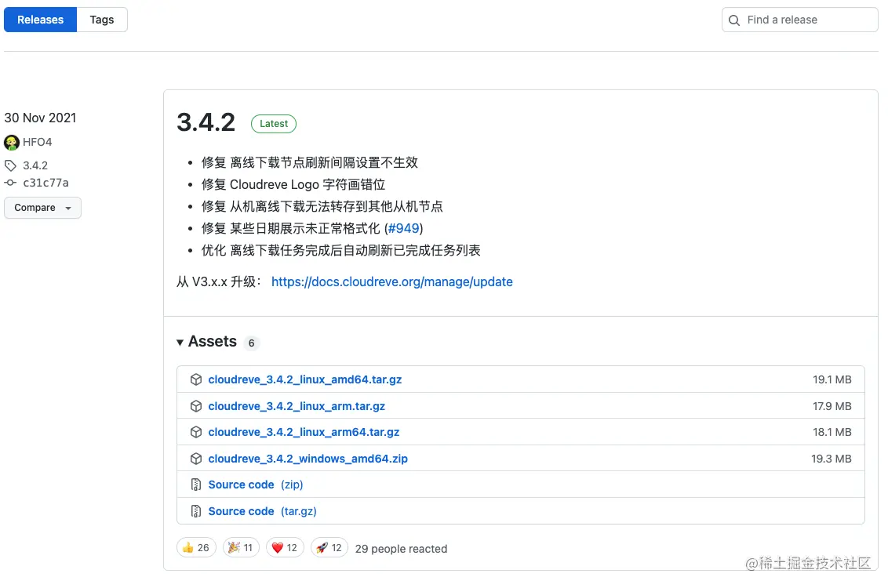Click package icon for linux_arm.tar.gz asset

click(196, 406)
